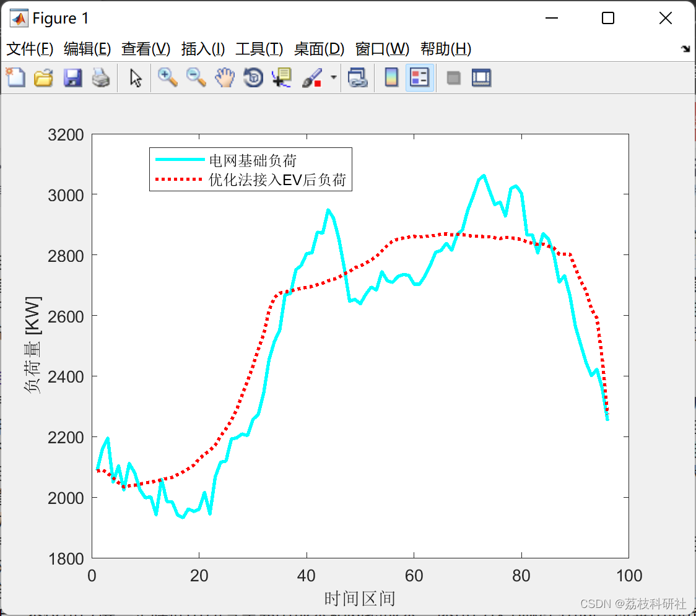This screenshot has width=696, height=616.
Task: Toggle the Insert Legend button
Action: [x=419, y=77]
